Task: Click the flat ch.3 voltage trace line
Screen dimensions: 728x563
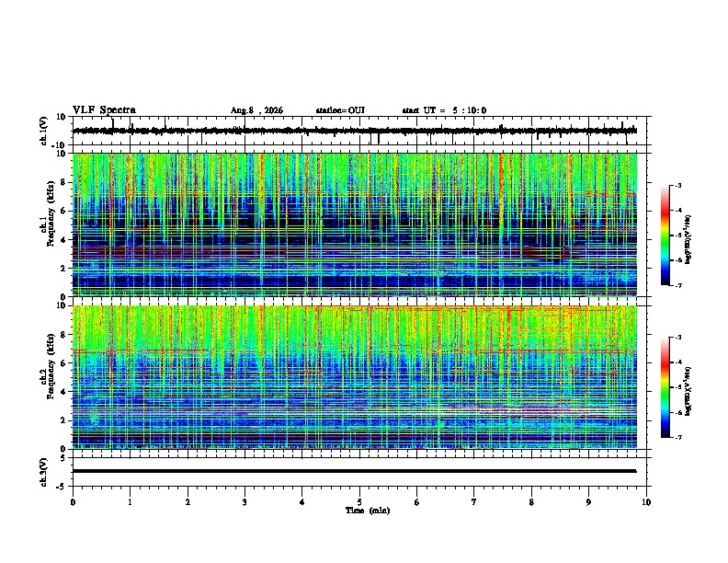Action: [x=355, y=471]
